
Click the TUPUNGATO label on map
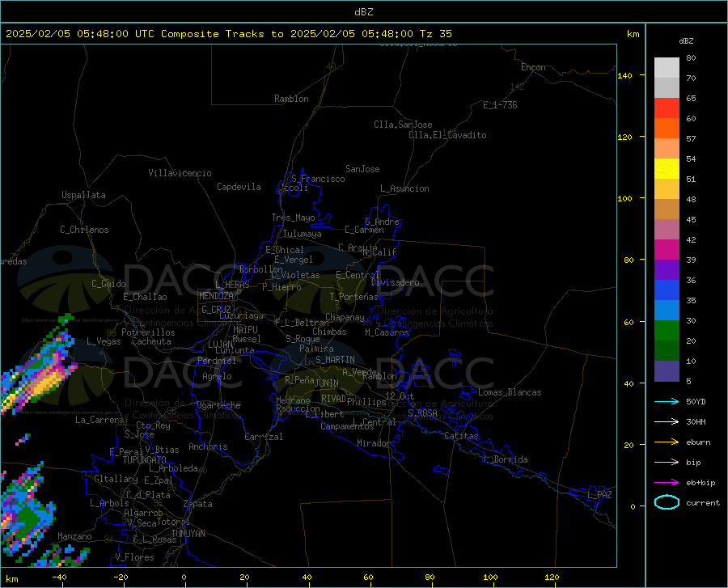[x=145, y=460]
